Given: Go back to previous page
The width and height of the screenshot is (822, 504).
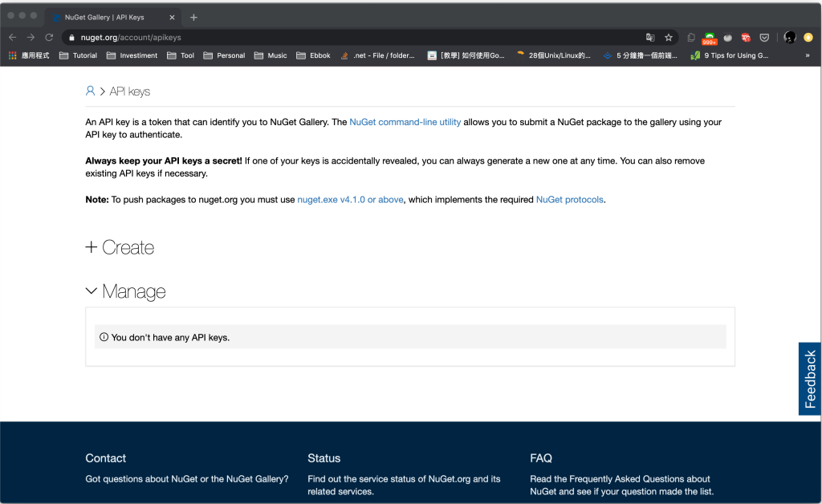Looking at the screenshot, I should [x=13, y=37].
